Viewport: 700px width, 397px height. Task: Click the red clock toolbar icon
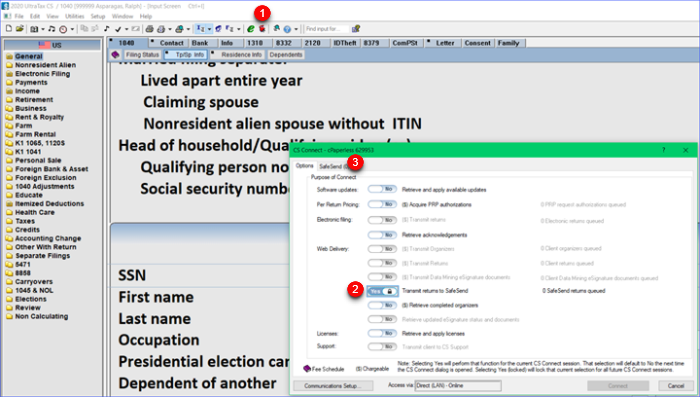coord(63,29)
